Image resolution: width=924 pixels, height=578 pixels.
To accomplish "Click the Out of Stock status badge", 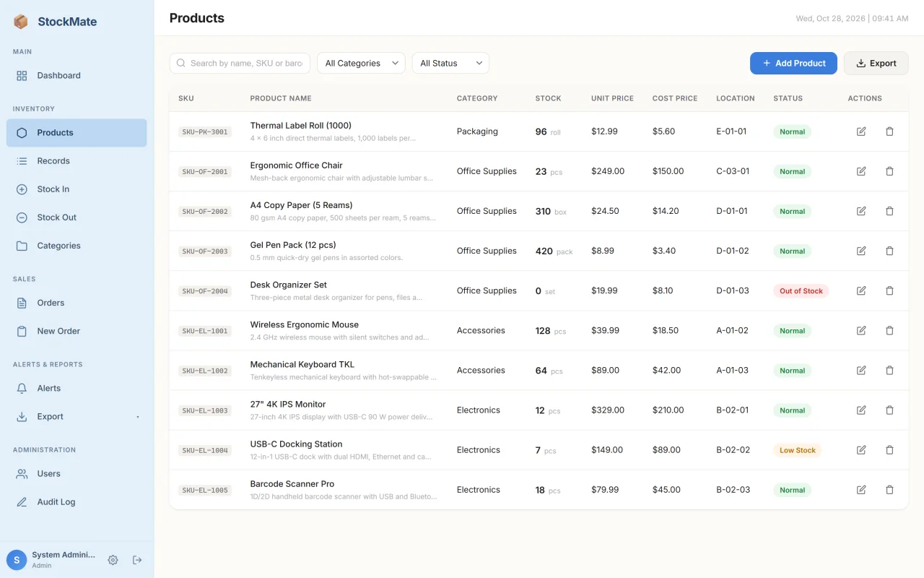I will (x=801, y=290).
